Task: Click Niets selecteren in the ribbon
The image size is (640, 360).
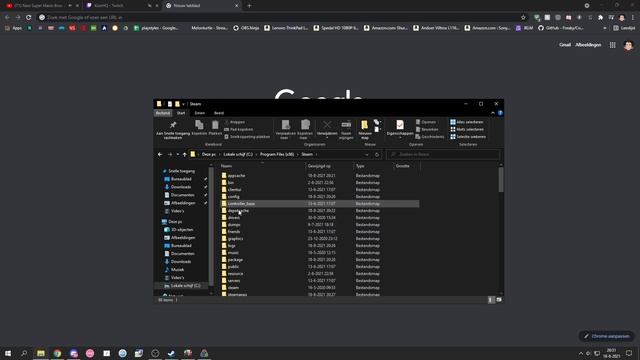Action: (467, 129)
